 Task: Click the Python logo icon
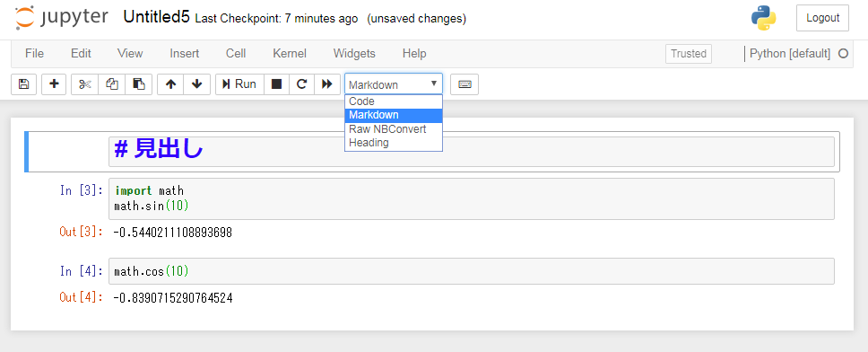(x=763, y=18)
